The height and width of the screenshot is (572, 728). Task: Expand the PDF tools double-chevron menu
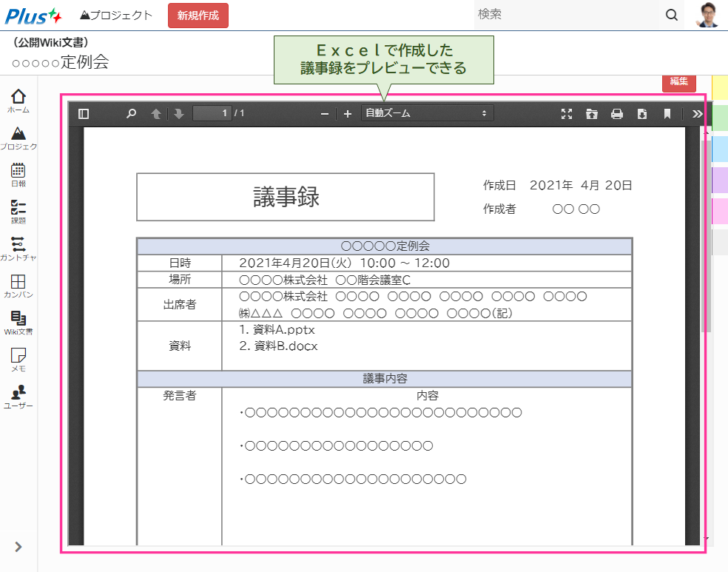tap(697, 114)
